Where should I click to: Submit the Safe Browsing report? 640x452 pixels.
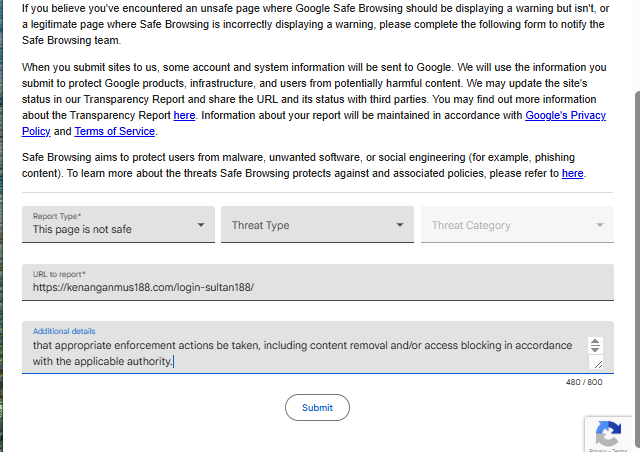tap(317, 407)
